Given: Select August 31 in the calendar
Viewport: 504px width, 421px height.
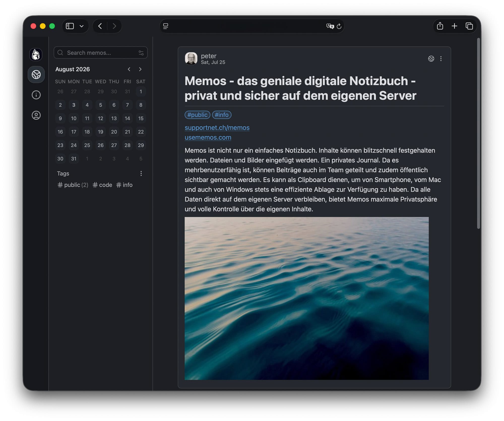Looking at the screenshot, I should pos(74,159).
